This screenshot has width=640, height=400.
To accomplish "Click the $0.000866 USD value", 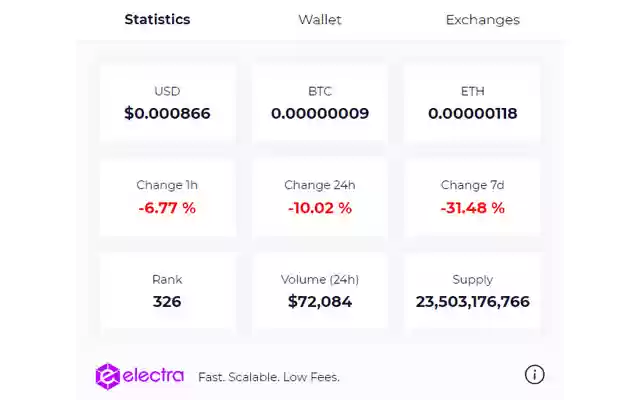I will coord(167,113).
